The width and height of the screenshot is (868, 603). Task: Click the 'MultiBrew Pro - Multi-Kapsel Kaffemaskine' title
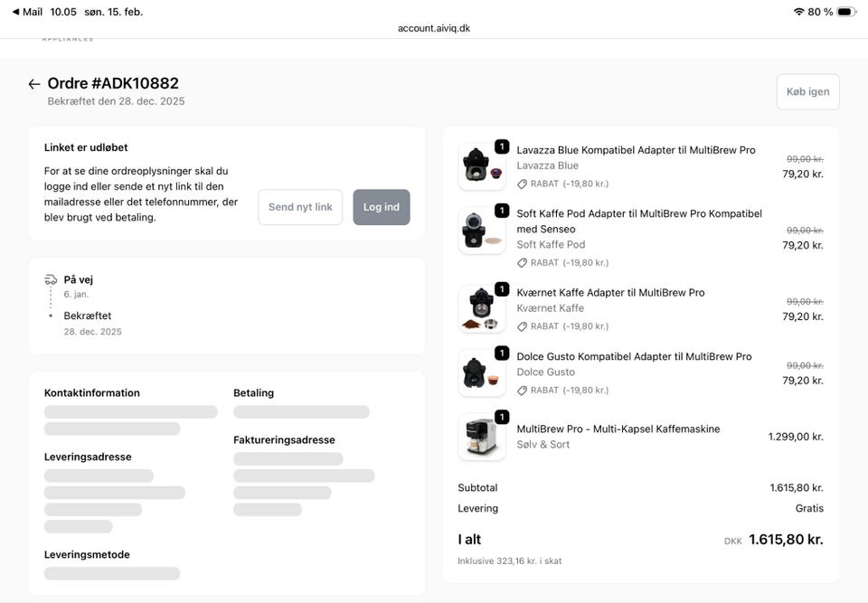(x=618, y=429)
